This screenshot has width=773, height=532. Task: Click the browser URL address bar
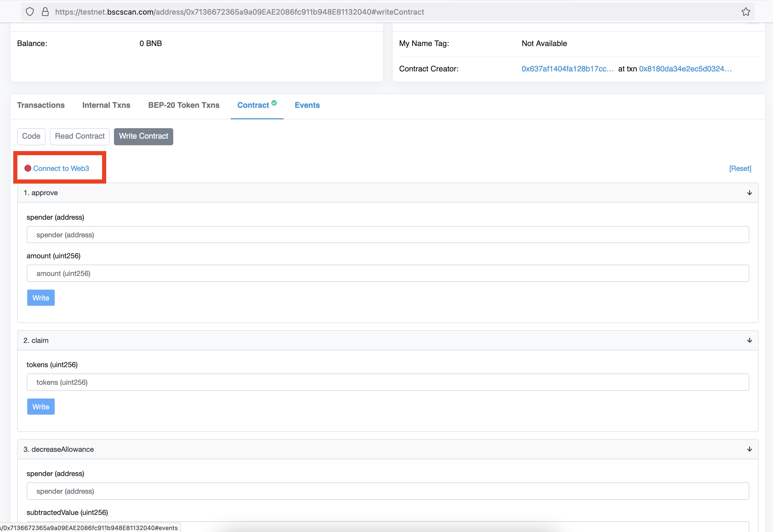[x=387, y=12]
